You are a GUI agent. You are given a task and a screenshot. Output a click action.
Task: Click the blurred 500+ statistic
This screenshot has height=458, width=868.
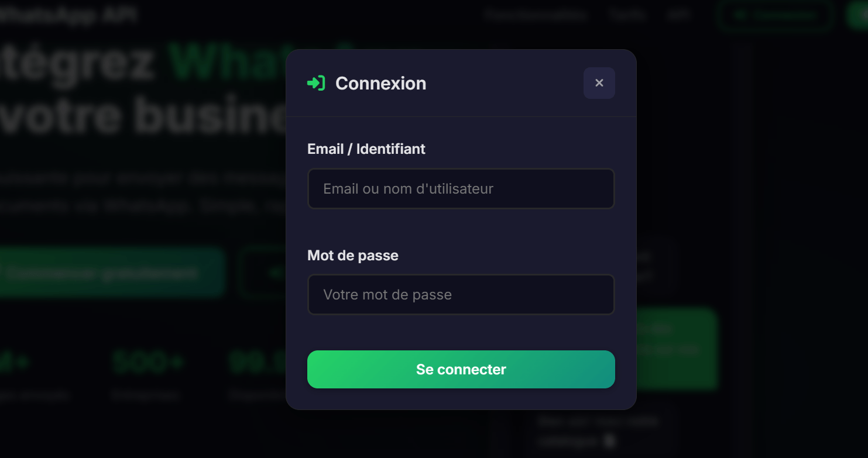pos(147,363)
